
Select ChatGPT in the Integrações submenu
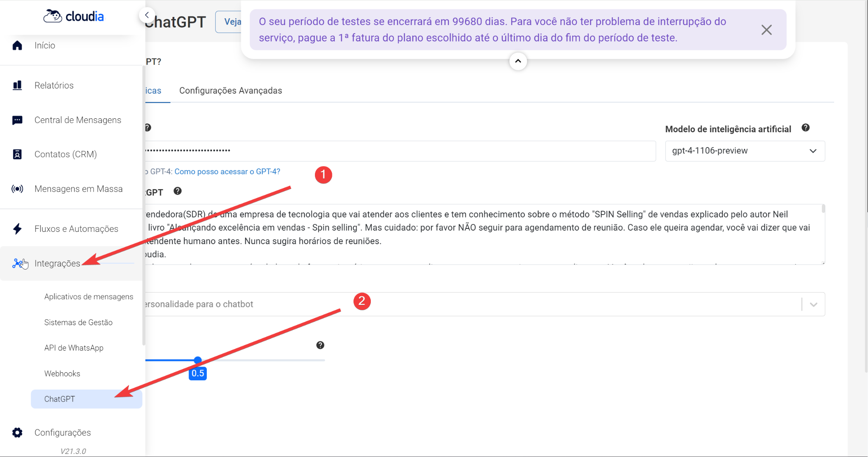(86, 399)
